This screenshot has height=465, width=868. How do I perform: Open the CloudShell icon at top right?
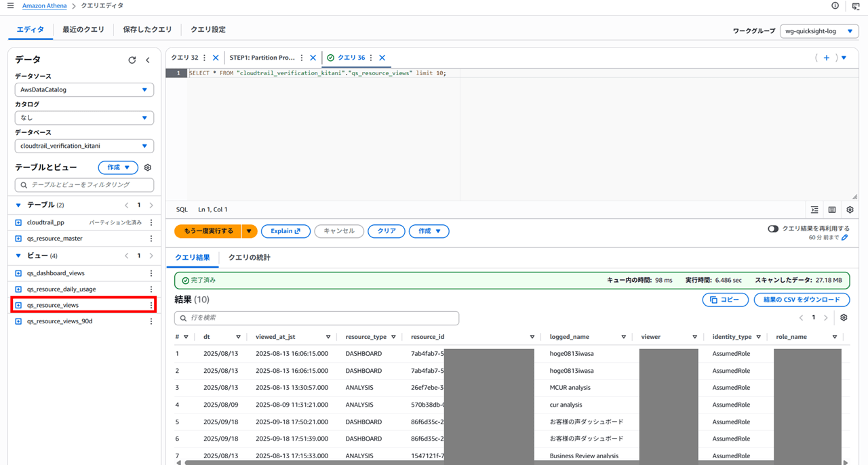click(856, 6)
